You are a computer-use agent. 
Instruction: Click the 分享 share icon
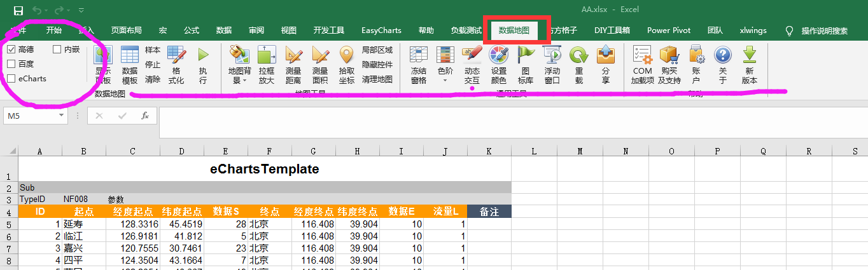[x=605, y=65]
